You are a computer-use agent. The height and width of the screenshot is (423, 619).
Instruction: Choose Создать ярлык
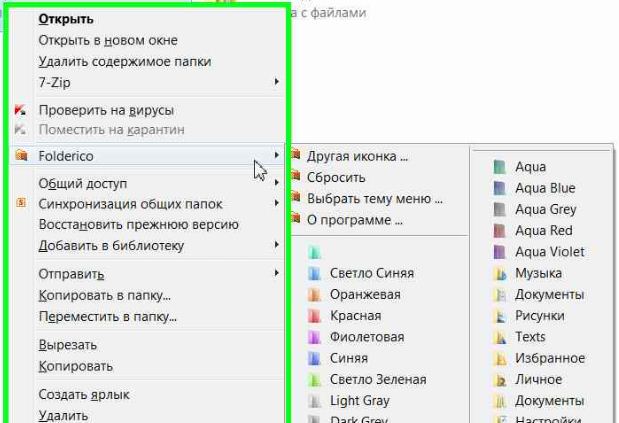point(84,395)
